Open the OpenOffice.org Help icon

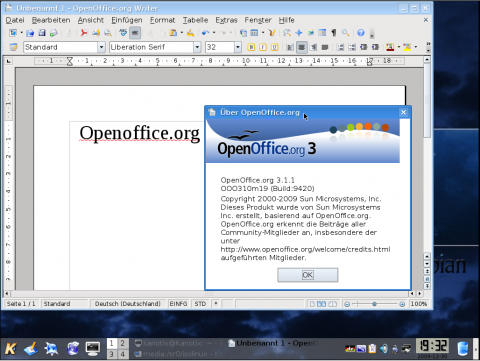pos(361,33)
